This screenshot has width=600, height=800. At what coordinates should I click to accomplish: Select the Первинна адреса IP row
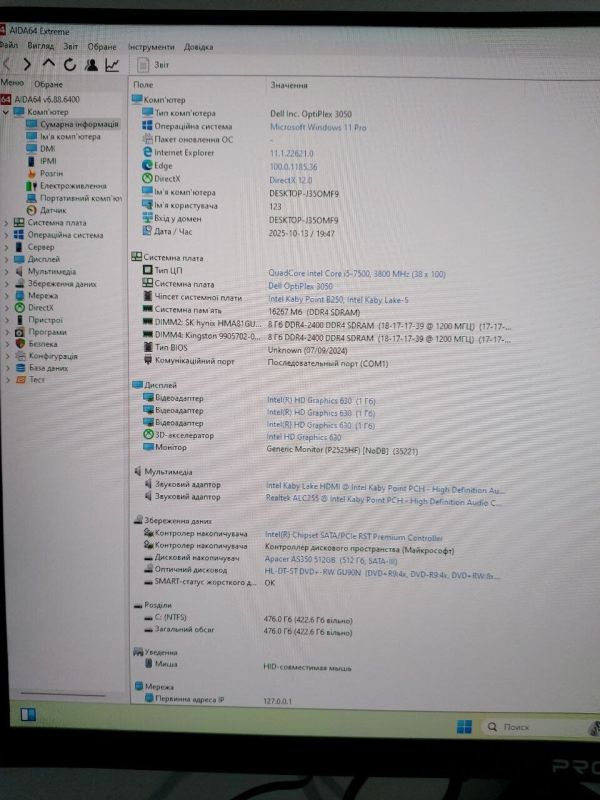218,699
